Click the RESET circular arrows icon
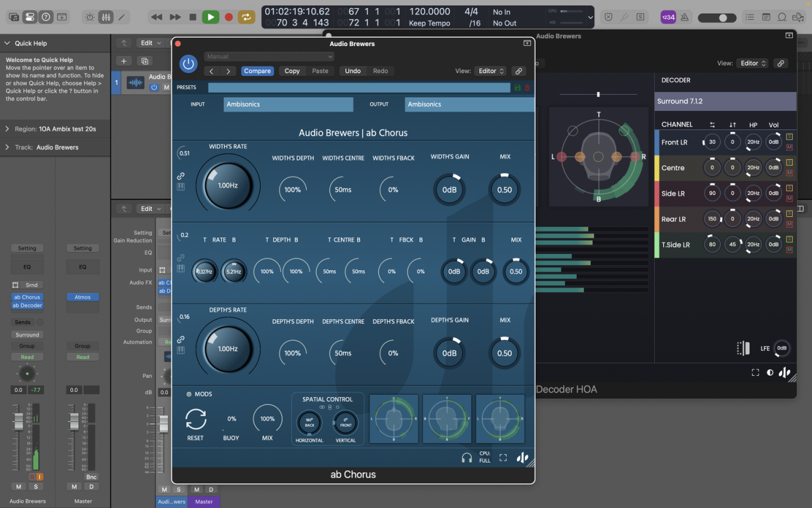The width and height of the screenshot is (812, 508). 196,420
